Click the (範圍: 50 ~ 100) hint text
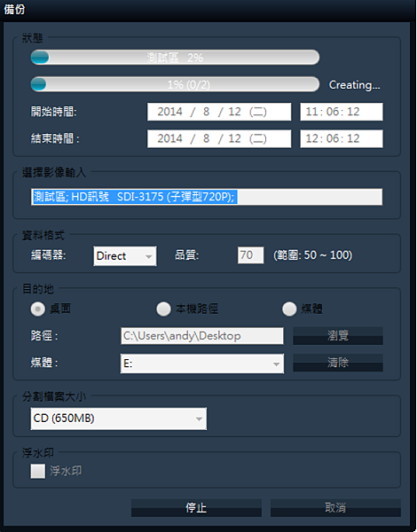 pyautogui.click(x=312, y=255)
